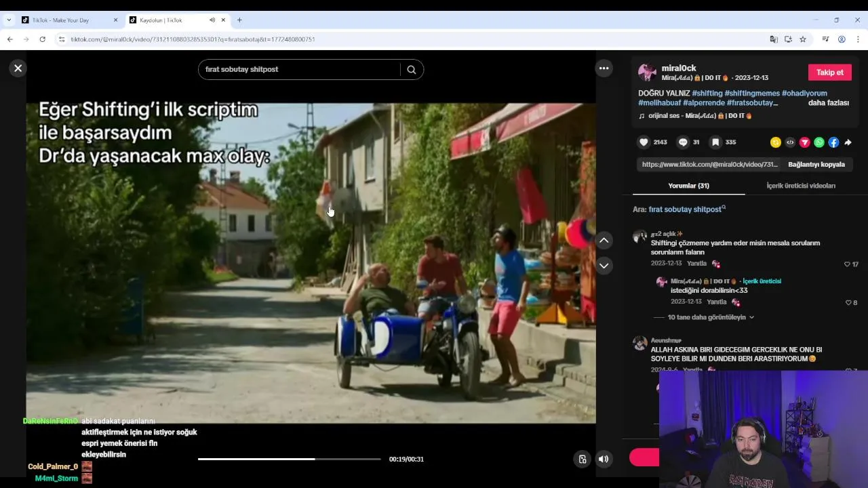868x488 pixels.
Task: Bookmark this page with star icon
Action: (803, 39)
